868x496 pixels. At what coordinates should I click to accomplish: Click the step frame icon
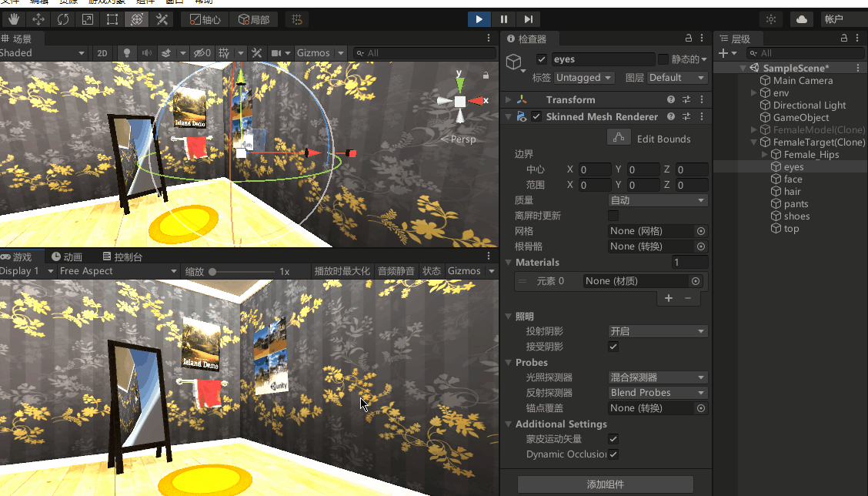tap(528, 18)
